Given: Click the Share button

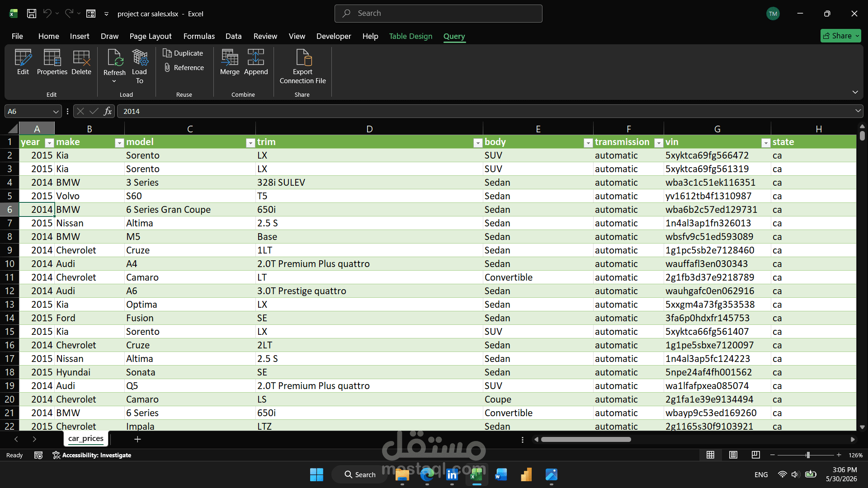Looking at the screenshot, I should tap(840, 36).
